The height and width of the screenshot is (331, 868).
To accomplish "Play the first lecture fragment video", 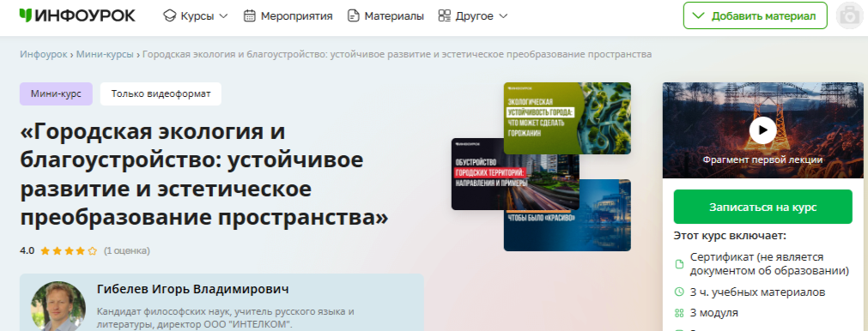I will 762,129.
